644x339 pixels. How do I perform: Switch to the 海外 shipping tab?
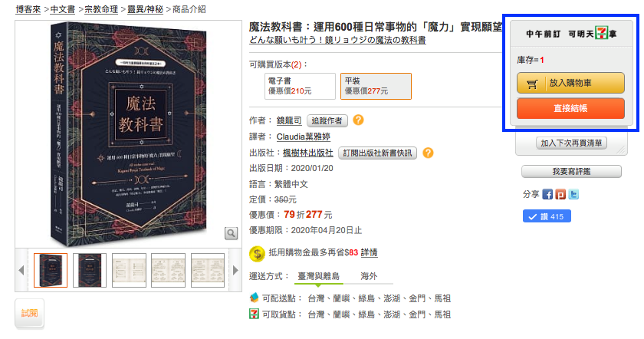pos(369,276)
